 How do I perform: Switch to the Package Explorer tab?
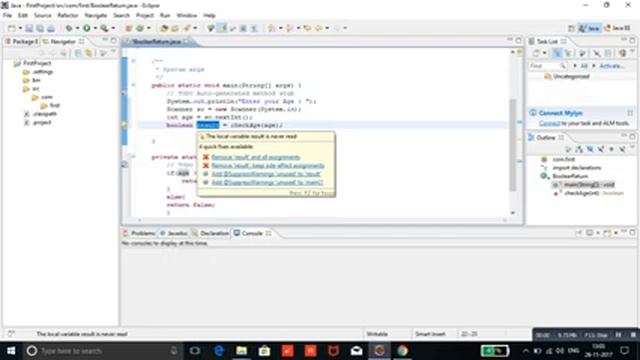[x=22, y=42]
